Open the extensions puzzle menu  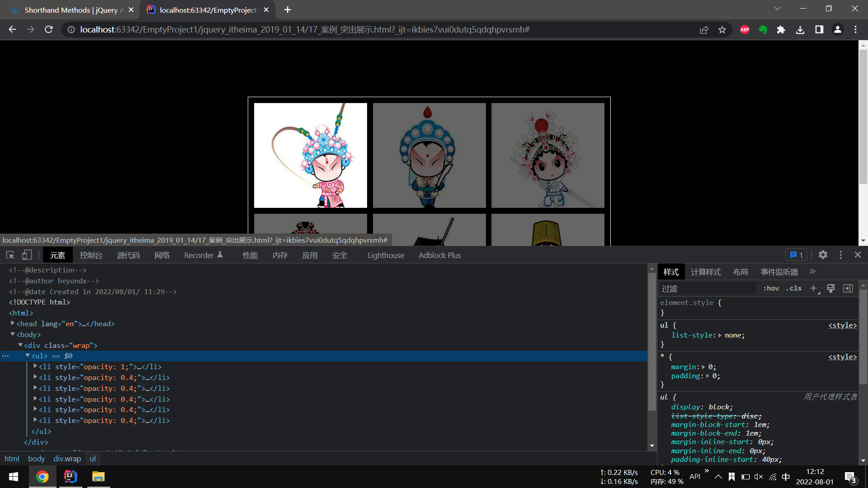click(x=781, y=30)
